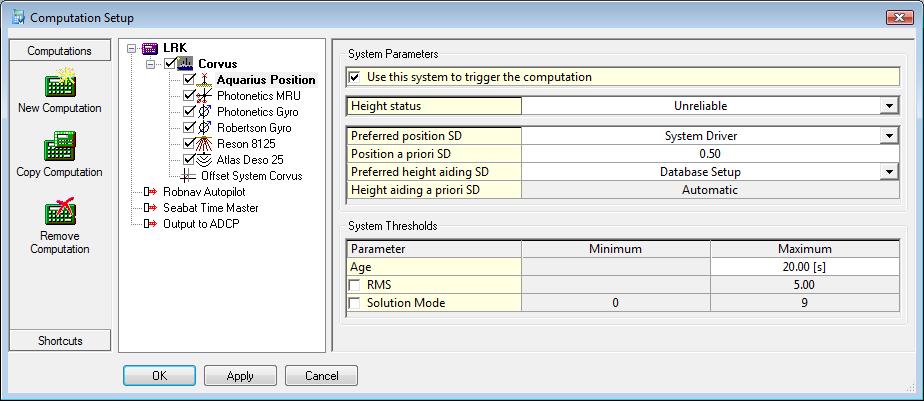Click the Remove Computation icon

59,213
